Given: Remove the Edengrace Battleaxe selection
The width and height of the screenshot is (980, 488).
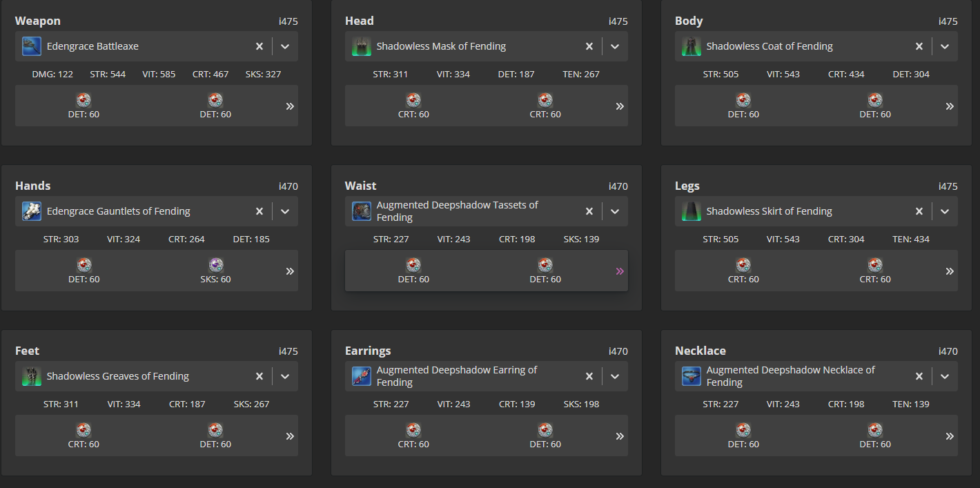Looking at the screenshot, I should tap(259, 46).
